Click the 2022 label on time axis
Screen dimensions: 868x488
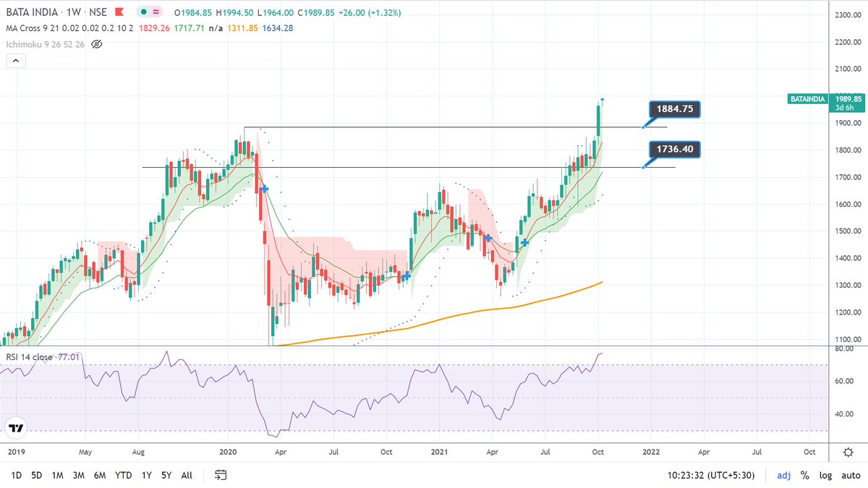click(651, 452)
